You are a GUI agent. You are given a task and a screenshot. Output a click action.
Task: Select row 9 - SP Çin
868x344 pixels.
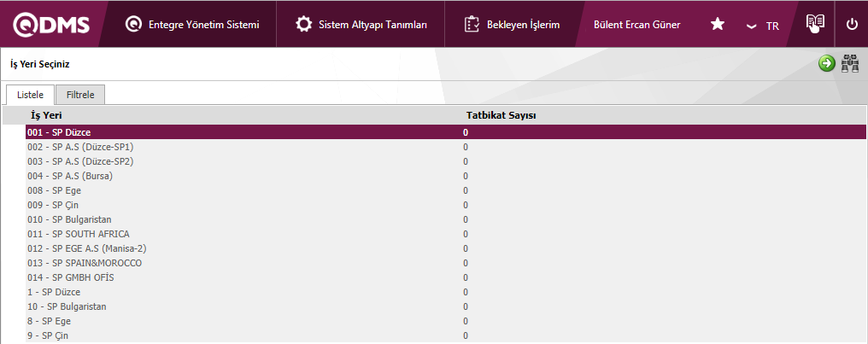click(x=446, y=335)
